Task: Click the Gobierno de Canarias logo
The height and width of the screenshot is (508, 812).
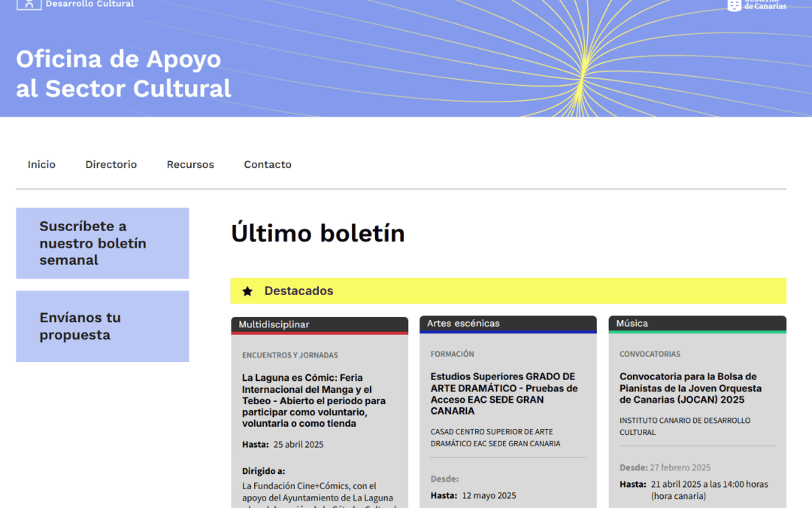Action: pos(756,5)
